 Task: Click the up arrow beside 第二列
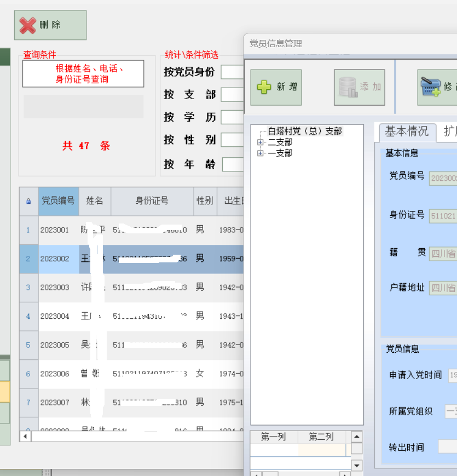[356, 437]
